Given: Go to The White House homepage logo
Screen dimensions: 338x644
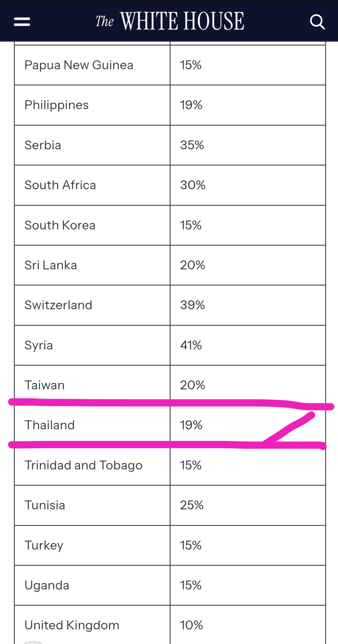Looking at the screenshot, I should pos(170,21).
